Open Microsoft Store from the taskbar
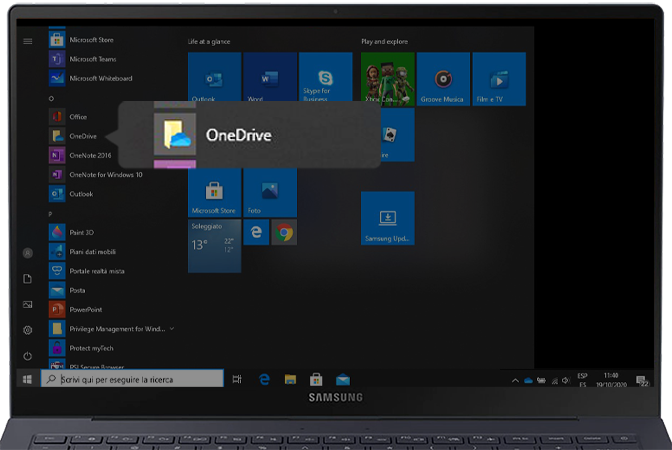The width and height of the screenshot is (672, 450). click(x=316, y=379)
